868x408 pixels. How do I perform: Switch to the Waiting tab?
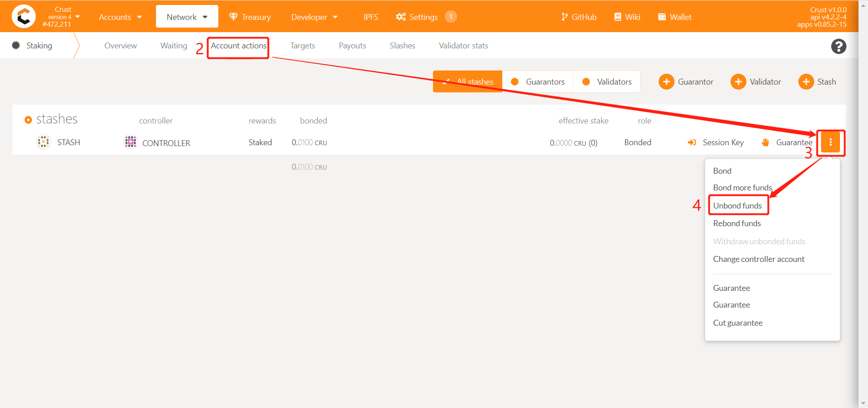(174, 46)
